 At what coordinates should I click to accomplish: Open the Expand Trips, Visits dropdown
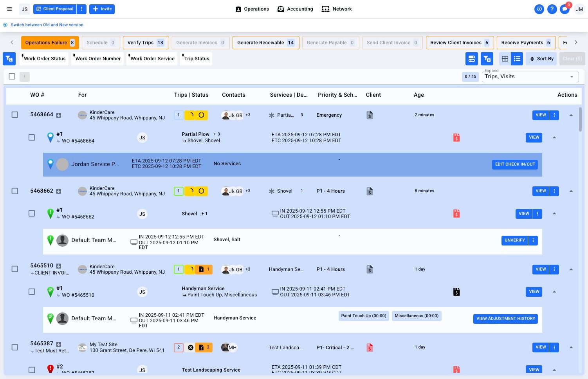pos(530,77)
